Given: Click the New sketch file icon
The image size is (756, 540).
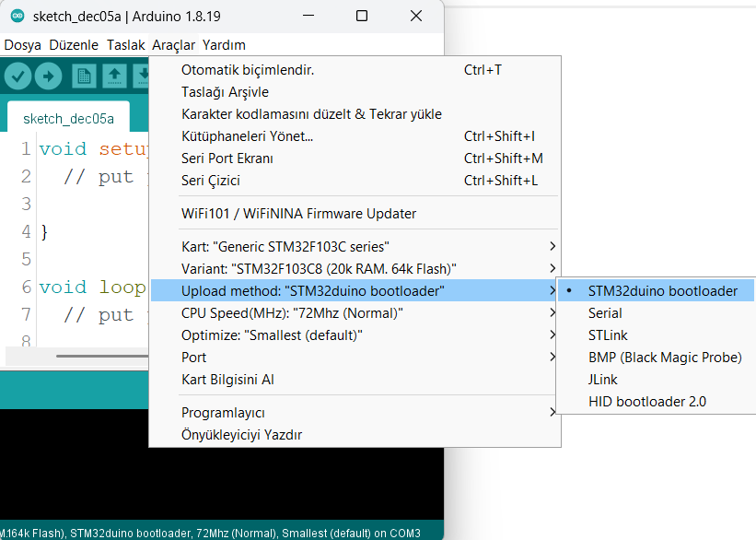Looking at the screenshot, I should [84, 76].
